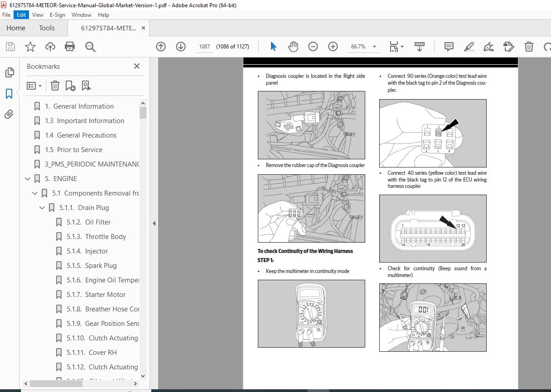The width and height of the screenshot is (551, 392).
Task: Open 5.1.7. Starter Motor bookmark
Action: [96, 295]
